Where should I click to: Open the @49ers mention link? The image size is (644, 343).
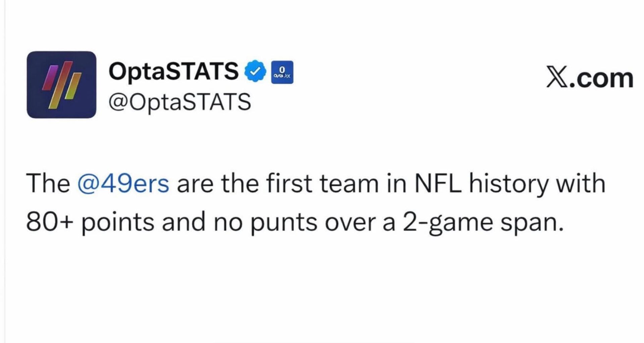pyautogui.click(x=123, y=184)
